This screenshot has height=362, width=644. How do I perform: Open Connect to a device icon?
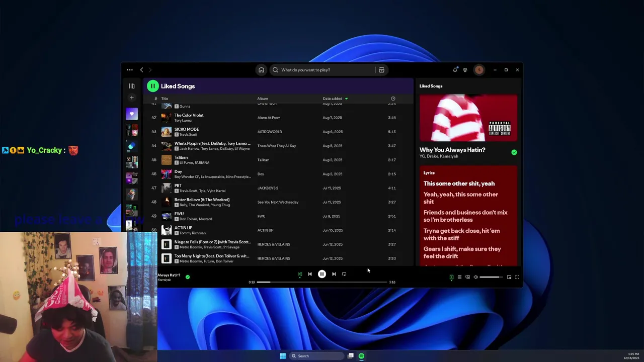467,277
